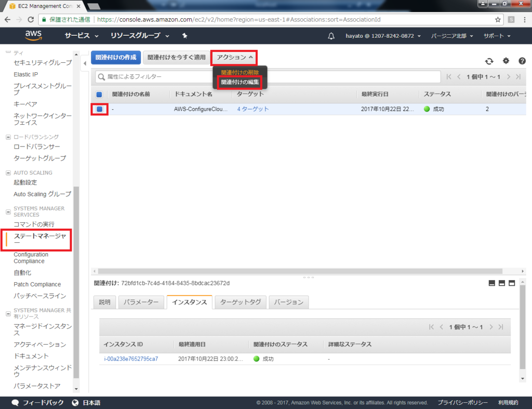
Task: Open the サービス dropdown
Action: click(82, 36)
